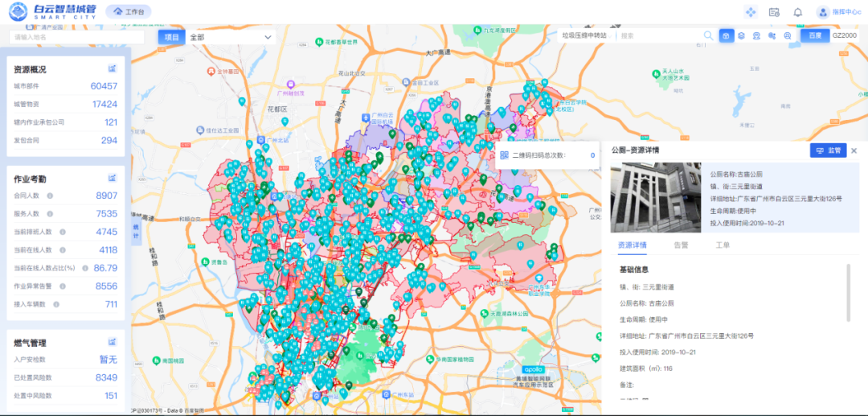The height and width of the screenshot is (416, 868).
Task: Switch to the 告警 tab
Action: click(x=680, y=245)
